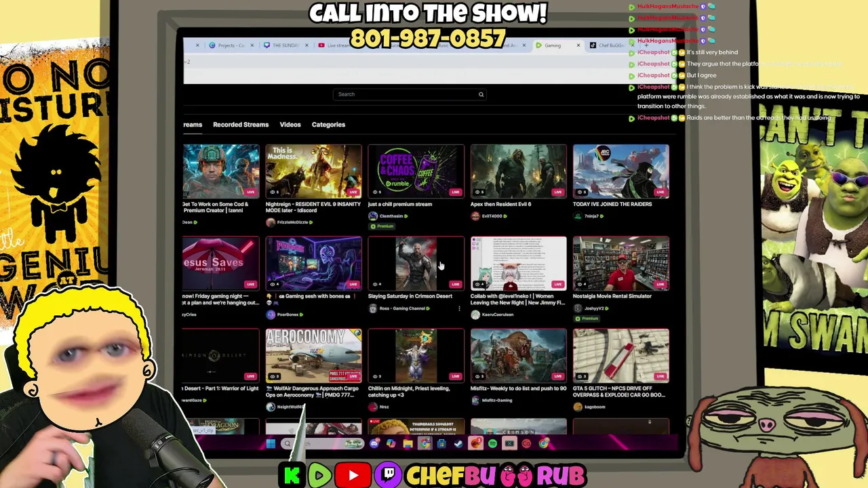Open Steam from the taskbar

point(458,444)
